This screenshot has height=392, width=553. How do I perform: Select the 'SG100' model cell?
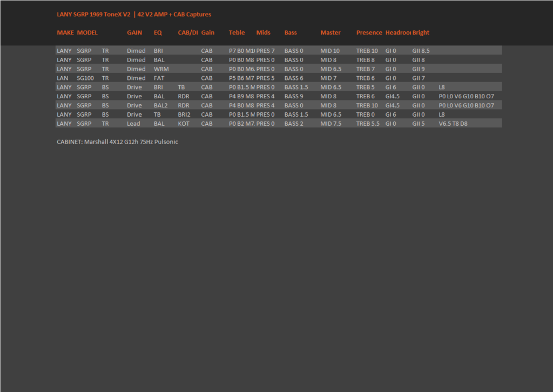coord(85,78)
